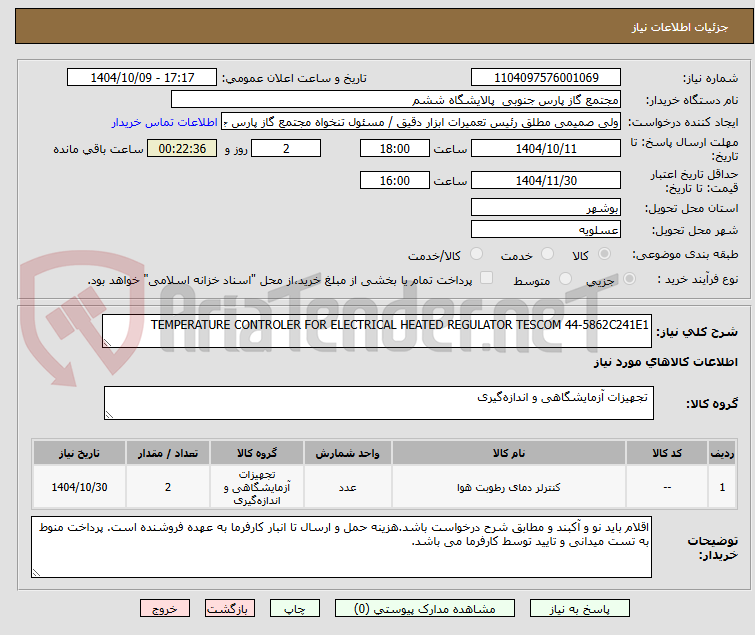Click the announcement date 1404/10/09 field

click(x=142, y=78)
